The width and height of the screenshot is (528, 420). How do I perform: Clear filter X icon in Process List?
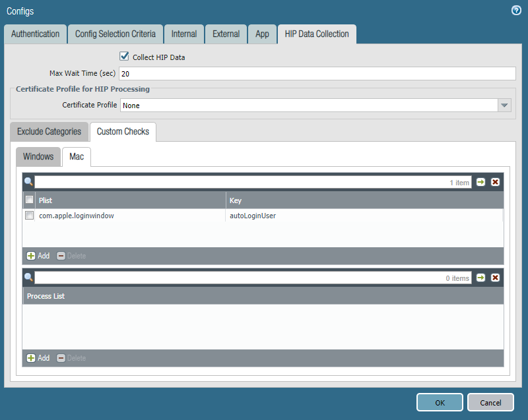pos(495,278)
